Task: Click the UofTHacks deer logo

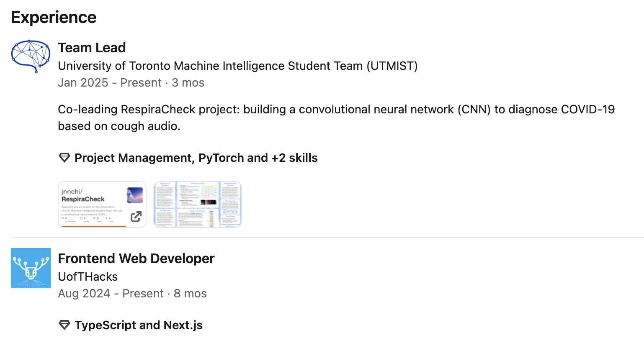Action: (x=31, y=268)
